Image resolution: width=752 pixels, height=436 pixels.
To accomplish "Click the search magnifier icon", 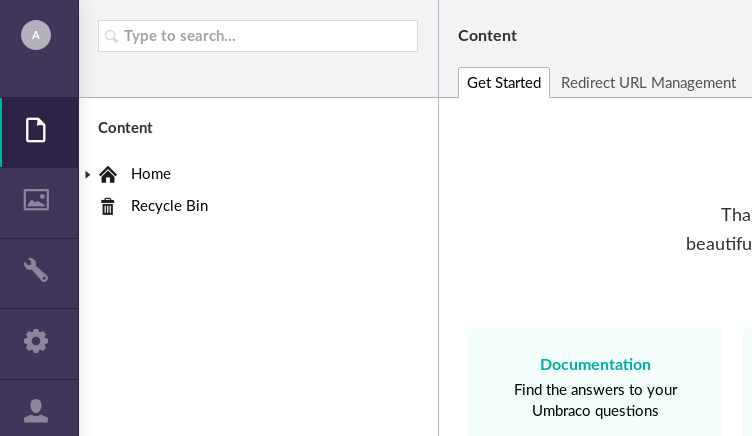I will point(111,36).
